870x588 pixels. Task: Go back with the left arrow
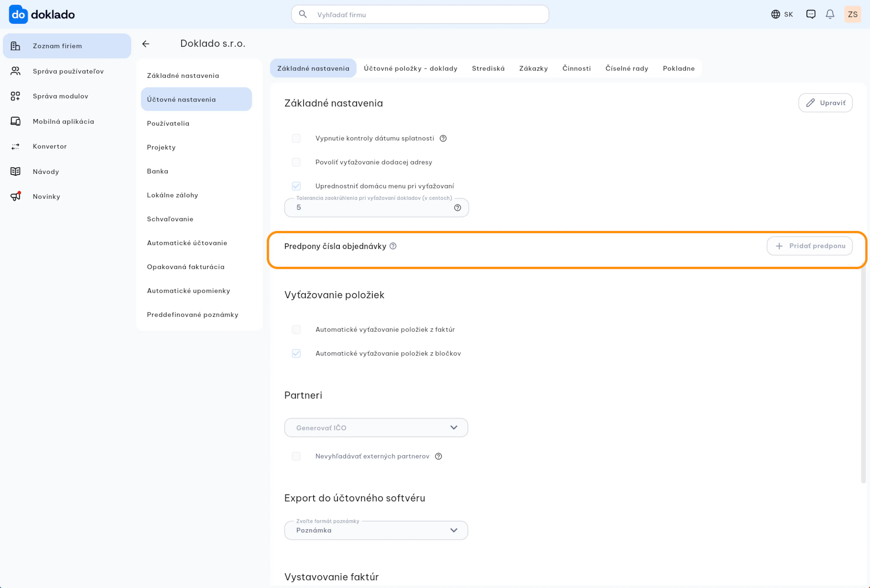point(146,44)
